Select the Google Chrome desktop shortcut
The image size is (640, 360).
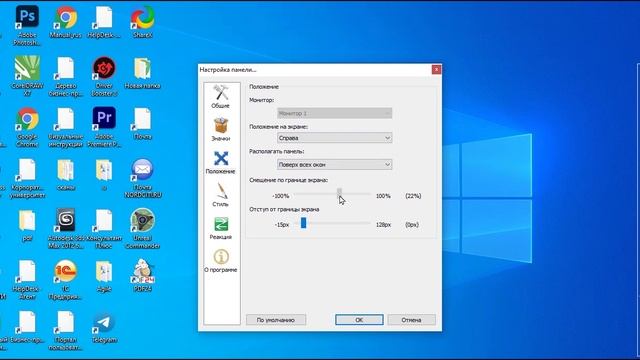(x=27, y=127)
